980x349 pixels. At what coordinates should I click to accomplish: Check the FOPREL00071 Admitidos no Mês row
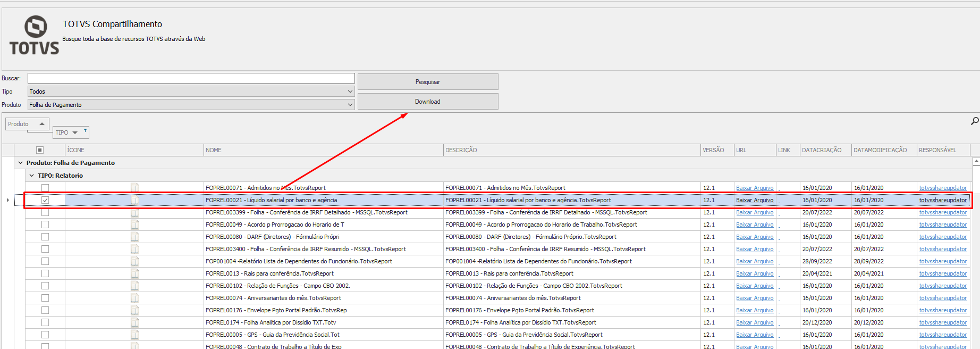pyautogui.click(x=45, y=188)
